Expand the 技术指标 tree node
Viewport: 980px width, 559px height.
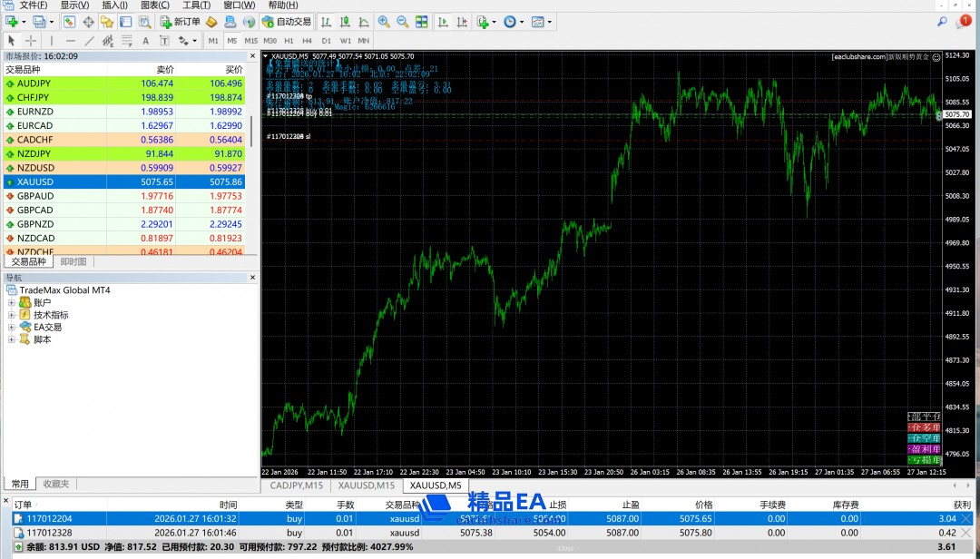(x=12, y=315)
